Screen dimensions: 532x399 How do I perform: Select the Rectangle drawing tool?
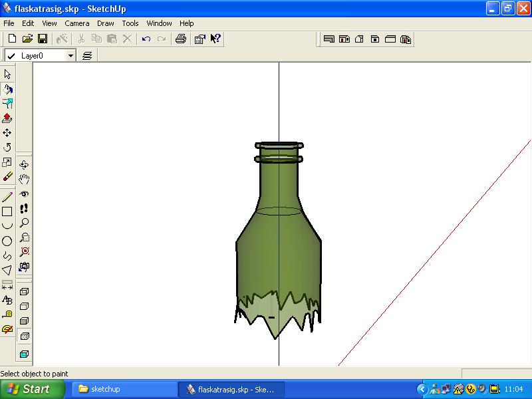(7, 212)
